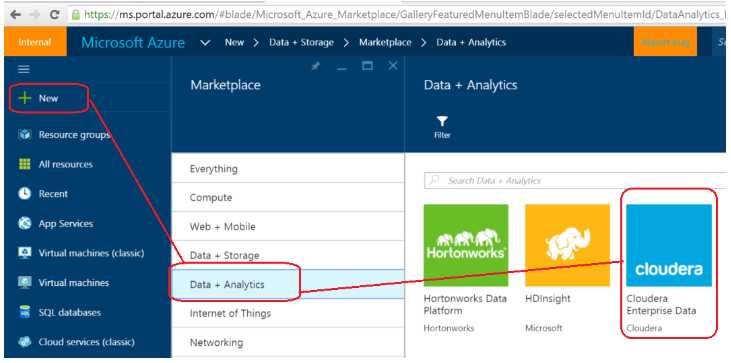Select the SQL databases icon
Viewport: 731px width, 363px height.
[24, 312]
